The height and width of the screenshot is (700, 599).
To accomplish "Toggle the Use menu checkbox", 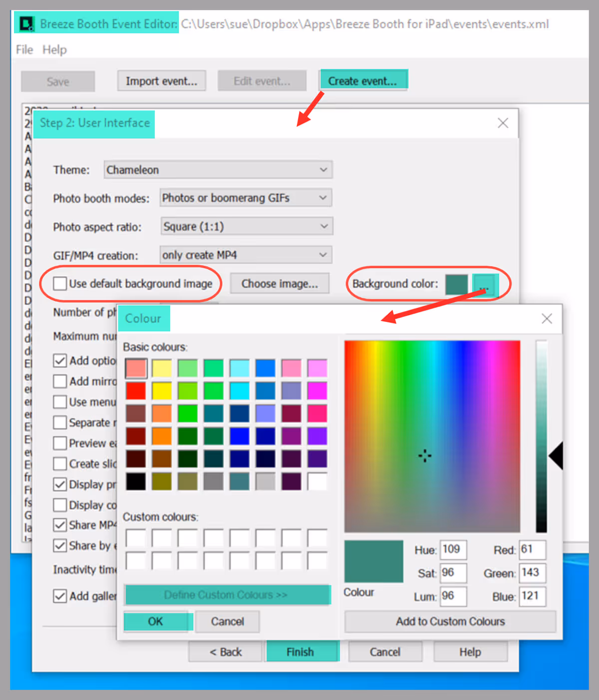I will (60, 402).
